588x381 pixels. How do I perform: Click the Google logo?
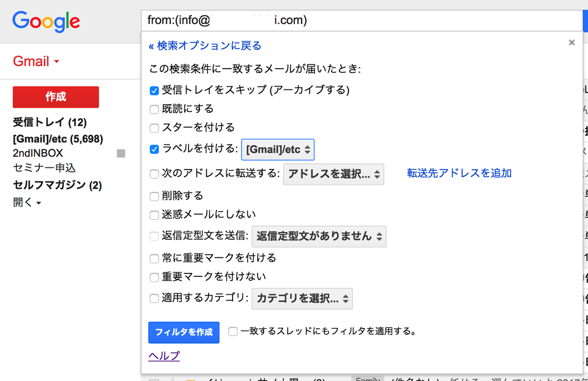(46, 22)
